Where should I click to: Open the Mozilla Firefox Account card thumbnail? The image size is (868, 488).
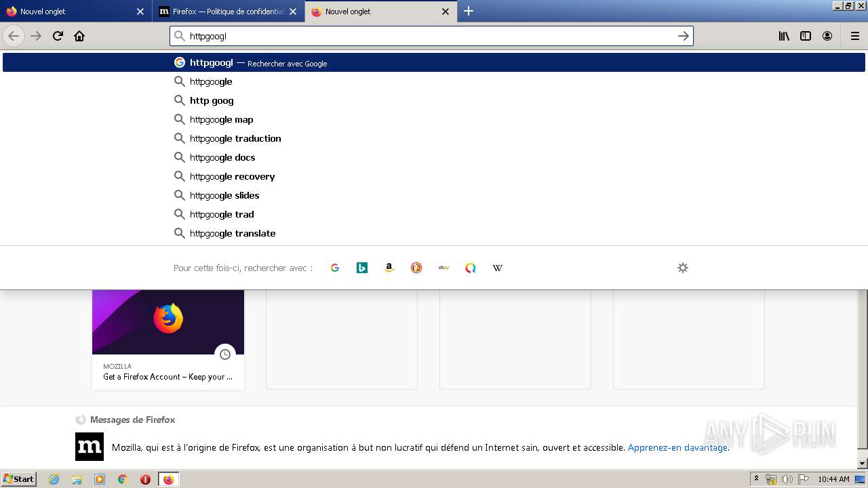[x=168, y=322]
